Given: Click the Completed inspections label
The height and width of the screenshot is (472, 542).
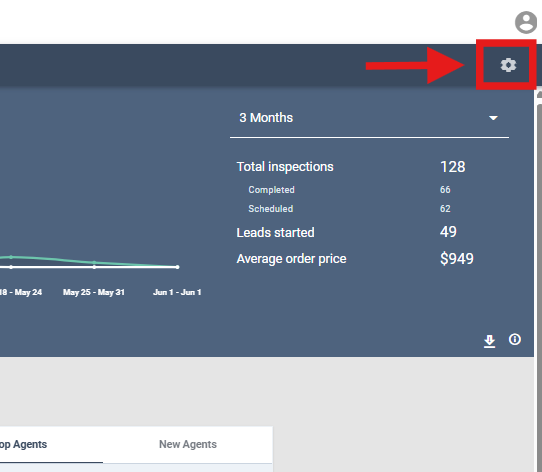Looking at the screenshot, I should click(x=271, y=190).
